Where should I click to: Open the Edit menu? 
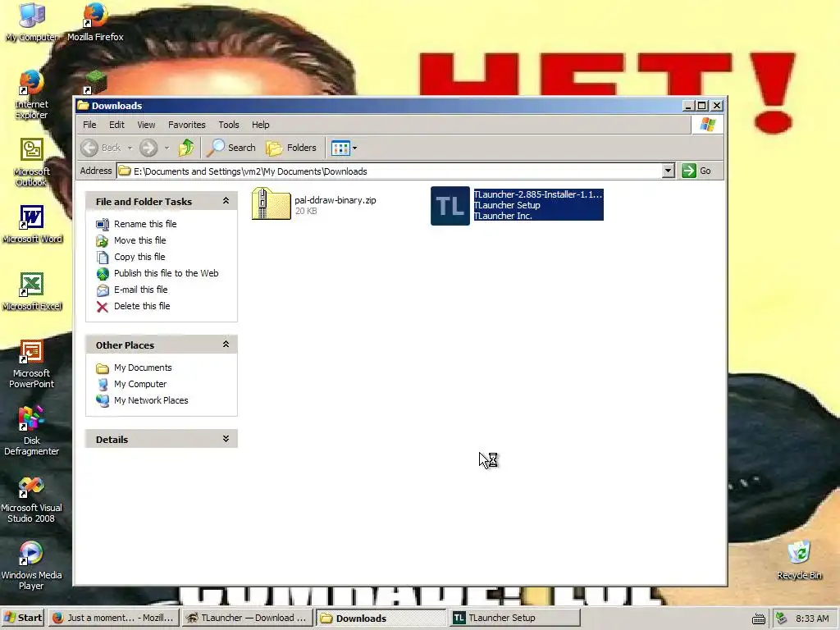pos(116,125)
